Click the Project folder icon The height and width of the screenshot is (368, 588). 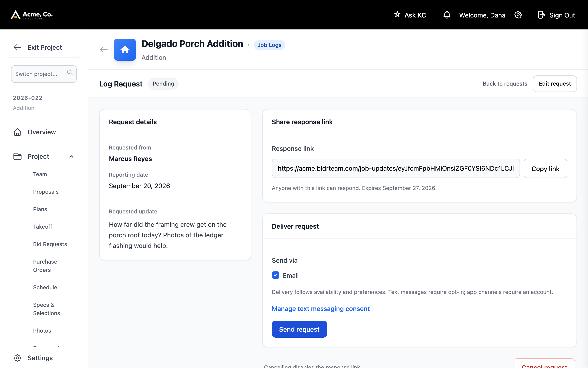[17, 156]
